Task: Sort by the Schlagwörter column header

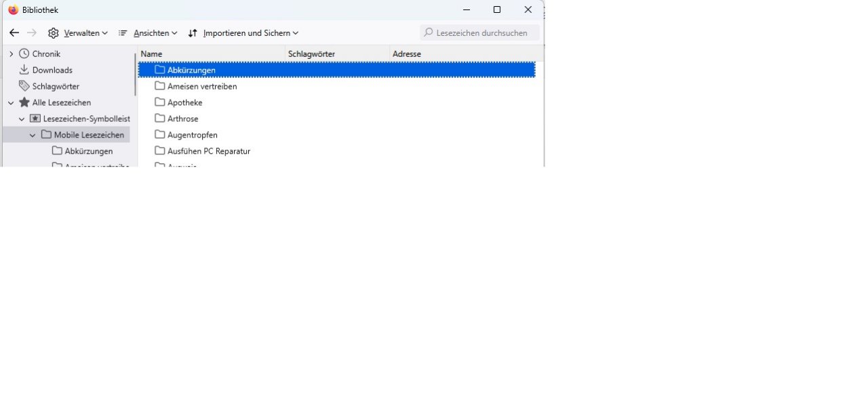Action: (x=337, y=54)
